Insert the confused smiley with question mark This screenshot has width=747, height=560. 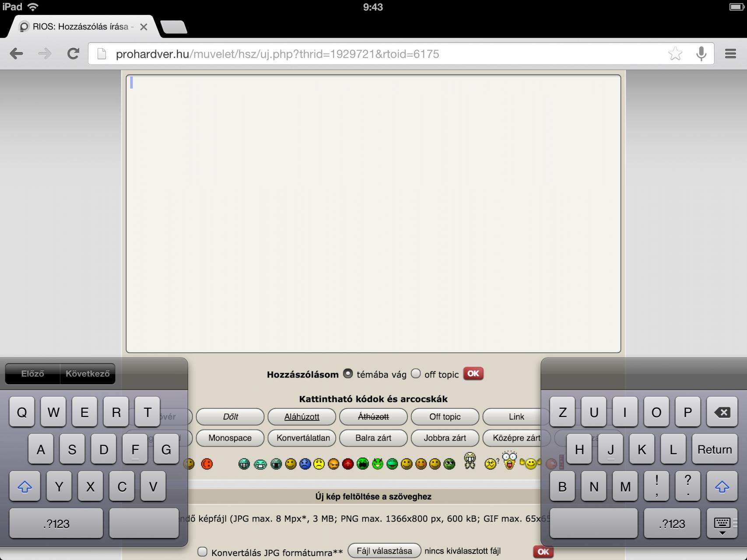(x=491, y=464)
